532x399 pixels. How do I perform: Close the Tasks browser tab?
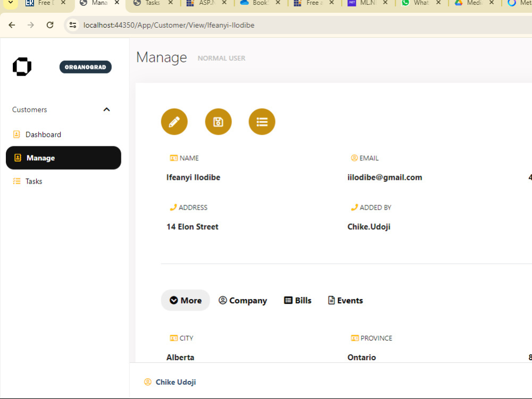[x=170, y=3]
